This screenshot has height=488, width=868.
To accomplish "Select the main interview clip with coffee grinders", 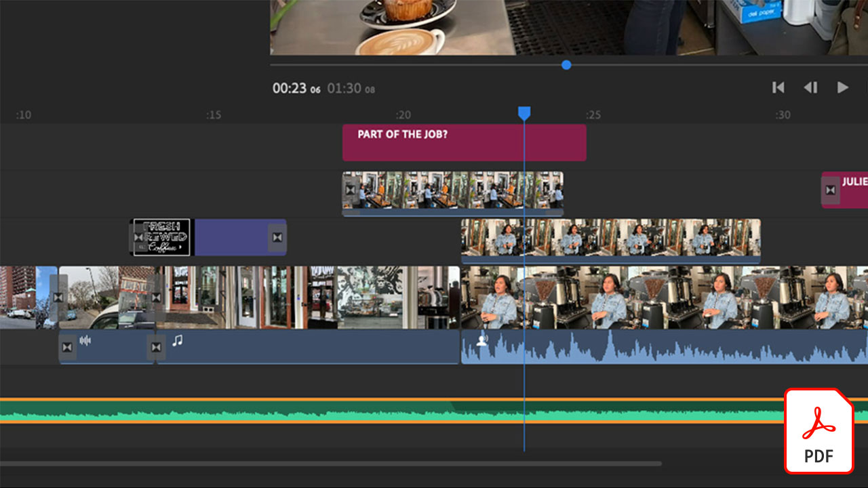I will [665, 298].
